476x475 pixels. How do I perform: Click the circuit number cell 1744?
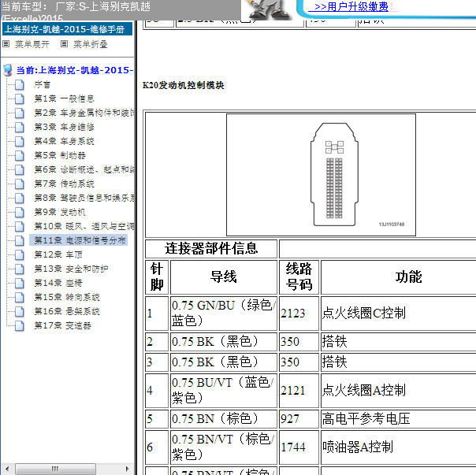pyautogui.click(x=299, y=447)
